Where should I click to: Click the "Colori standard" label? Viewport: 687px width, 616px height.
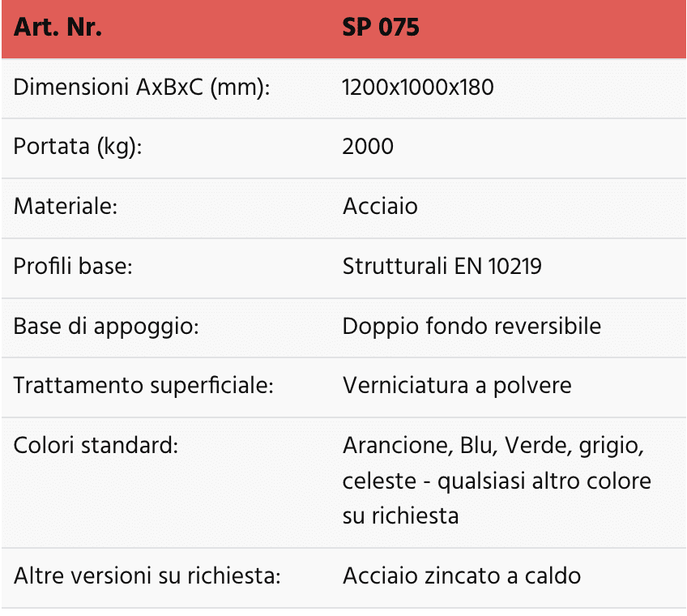96,445
